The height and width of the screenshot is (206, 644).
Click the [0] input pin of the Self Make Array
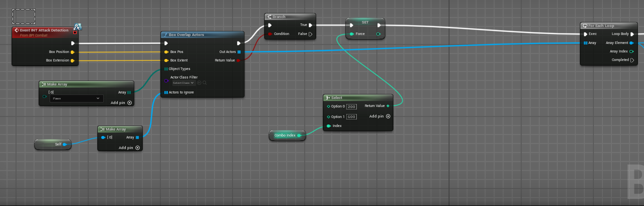[x=104, y=137]
